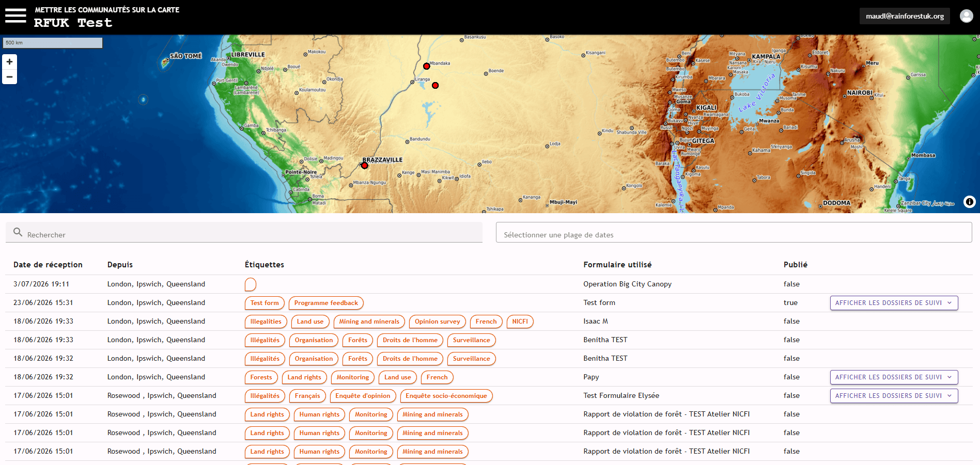
Task: Focus the Rechercher search field
Action: point(244,233)
